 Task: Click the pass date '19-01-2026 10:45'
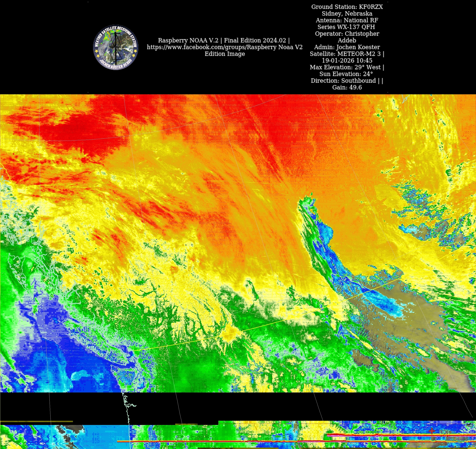click(x=347, y=61)
